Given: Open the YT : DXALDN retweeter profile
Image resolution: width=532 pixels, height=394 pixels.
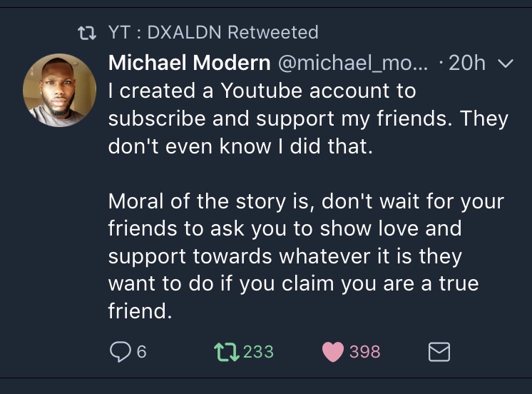Looking at the screenshot, I should coord(163,32).
